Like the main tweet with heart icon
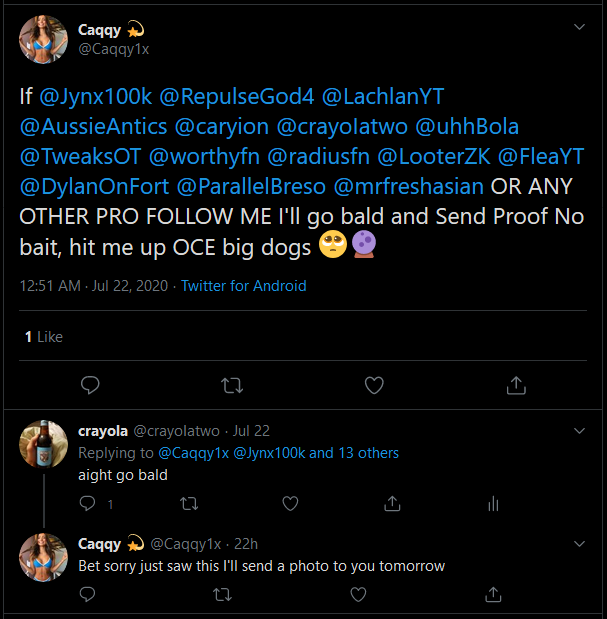 [x=374, y=385]
